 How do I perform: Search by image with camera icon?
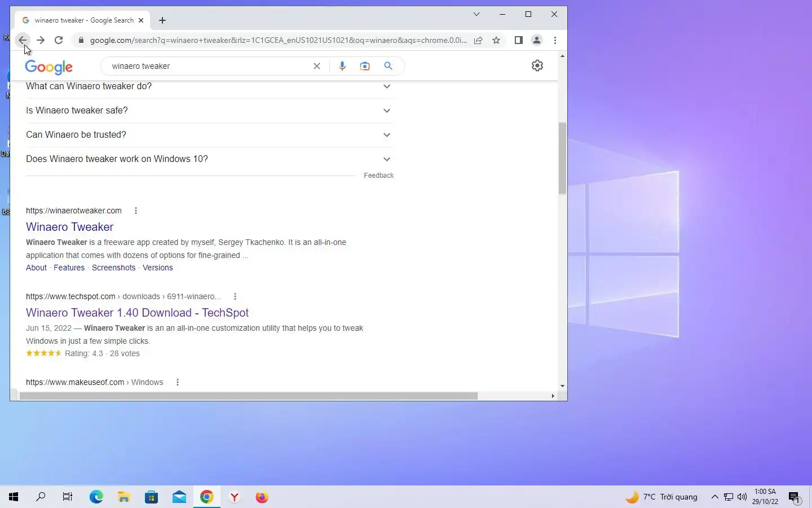click(x=365, y=66)
